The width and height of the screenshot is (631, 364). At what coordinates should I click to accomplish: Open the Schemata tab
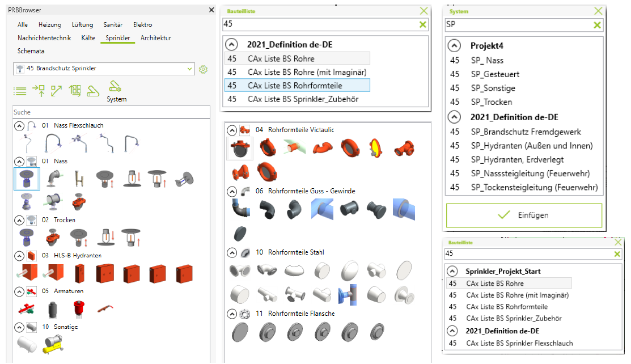pos(31,51)
